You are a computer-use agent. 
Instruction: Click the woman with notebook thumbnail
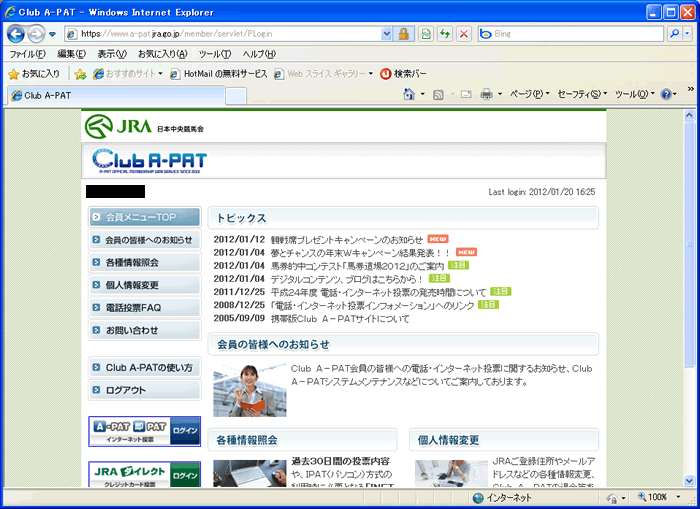coord(250,390)
